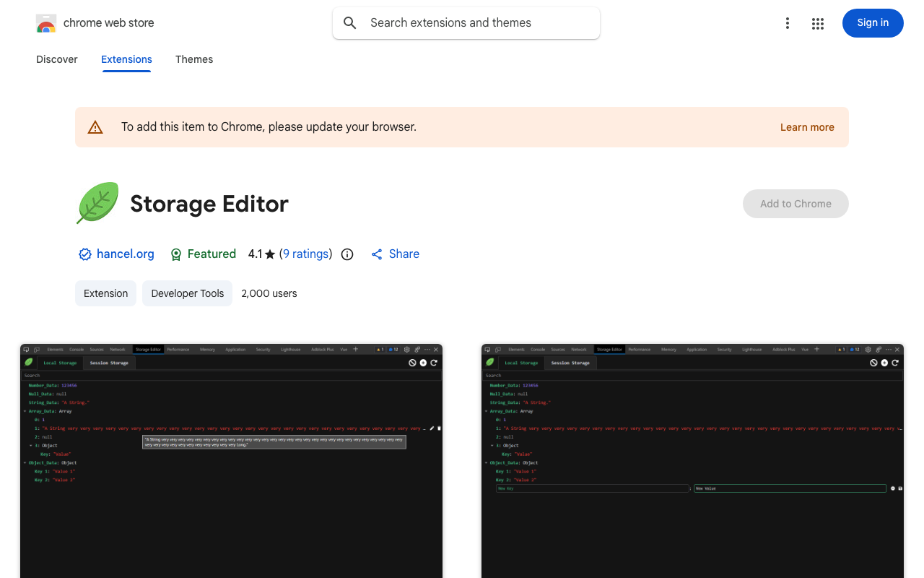Click the Extension category chip
The height and width of the screenshot is (578, 924).
click(x=105, y=293)
